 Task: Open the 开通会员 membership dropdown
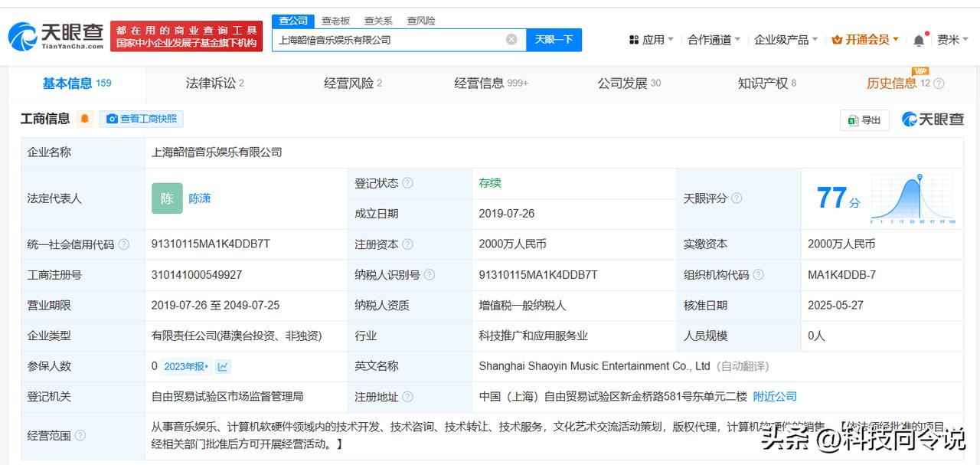[x=865, y=40]
